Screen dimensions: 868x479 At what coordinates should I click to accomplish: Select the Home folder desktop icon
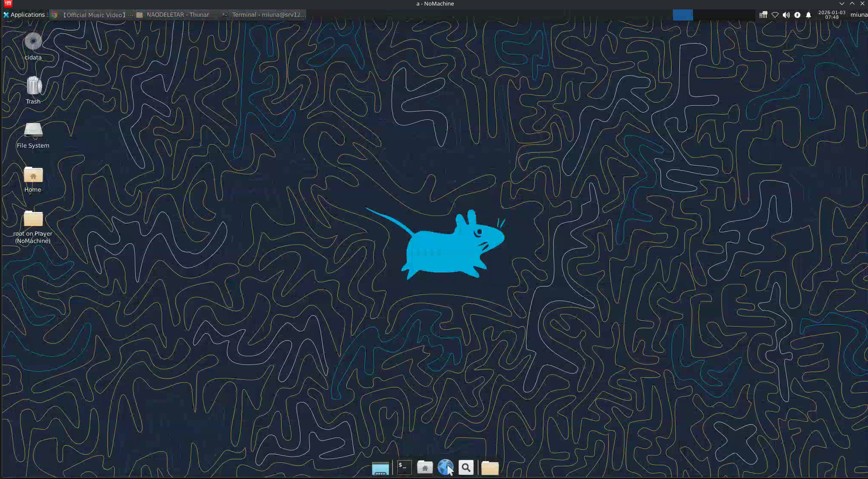pos(33,175)
